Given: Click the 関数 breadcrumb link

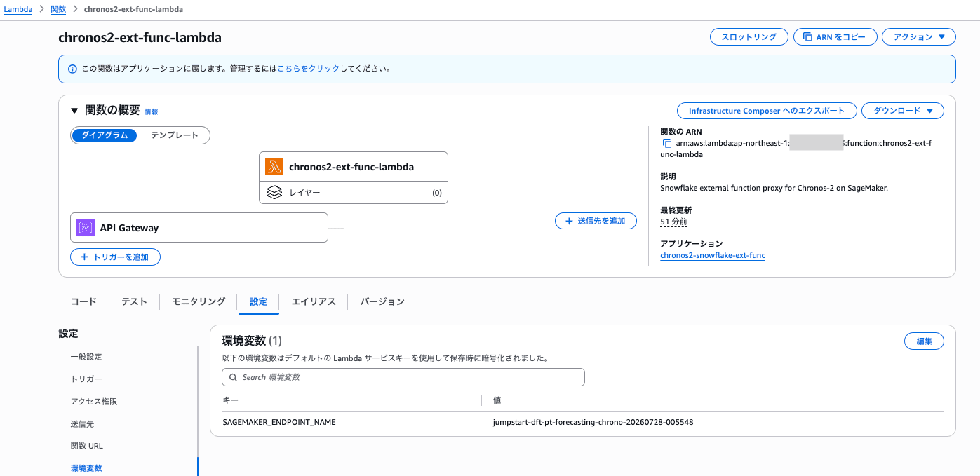Looking at the screenshot, I should 58,9.
